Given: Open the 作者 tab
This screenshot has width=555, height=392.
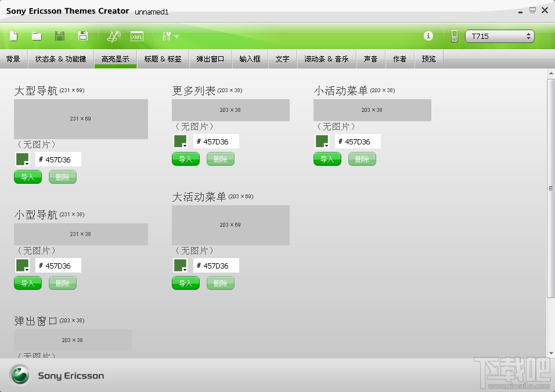Looking at the screenshot, I should 400,59.
